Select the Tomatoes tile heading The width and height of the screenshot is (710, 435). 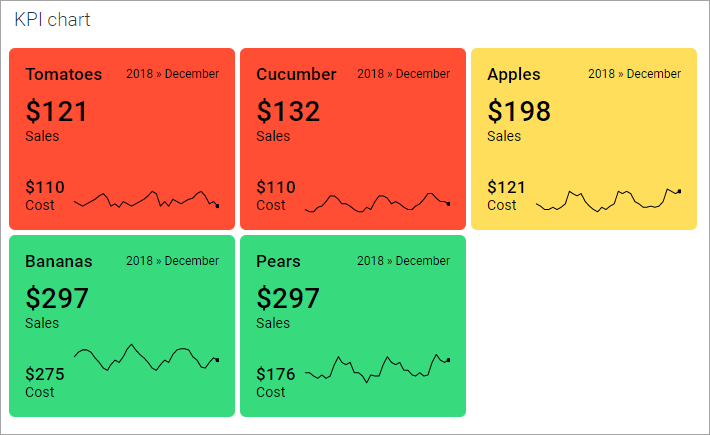coord(64,74)
